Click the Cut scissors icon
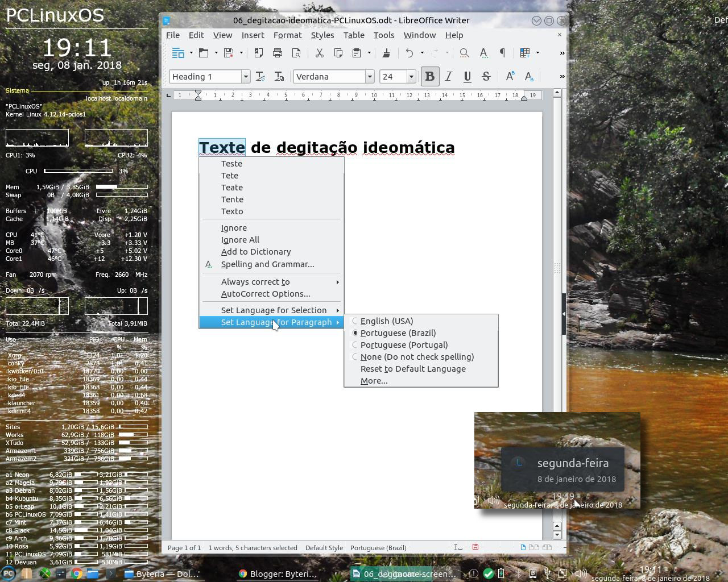The width and height of the screenshot is (728, 582). point(320,53)
